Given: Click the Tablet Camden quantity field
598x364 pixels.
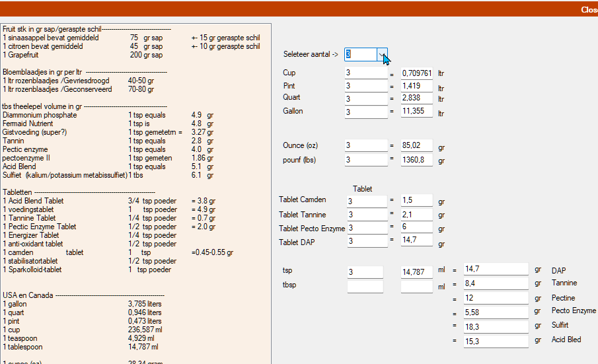Looking at the screenshot, I should (x=367, y=201).
